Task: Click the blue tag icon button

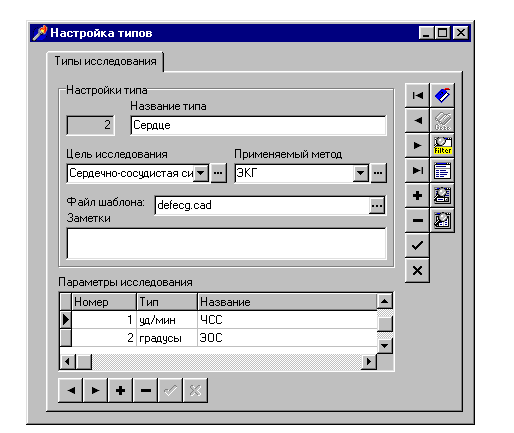Action: [442, 96]
